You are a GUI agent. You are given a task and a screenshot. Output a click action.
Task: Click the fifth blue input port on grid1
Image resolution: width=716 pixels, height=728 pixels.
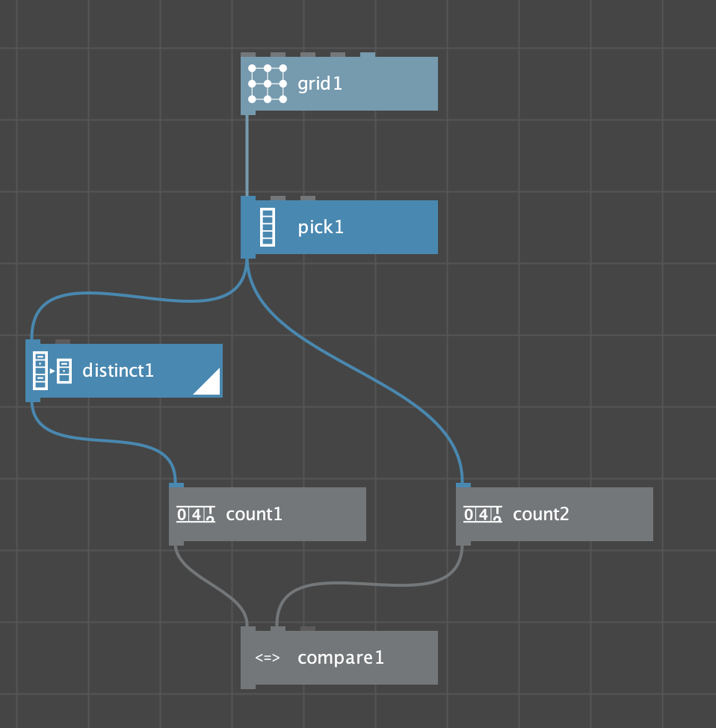367,55
